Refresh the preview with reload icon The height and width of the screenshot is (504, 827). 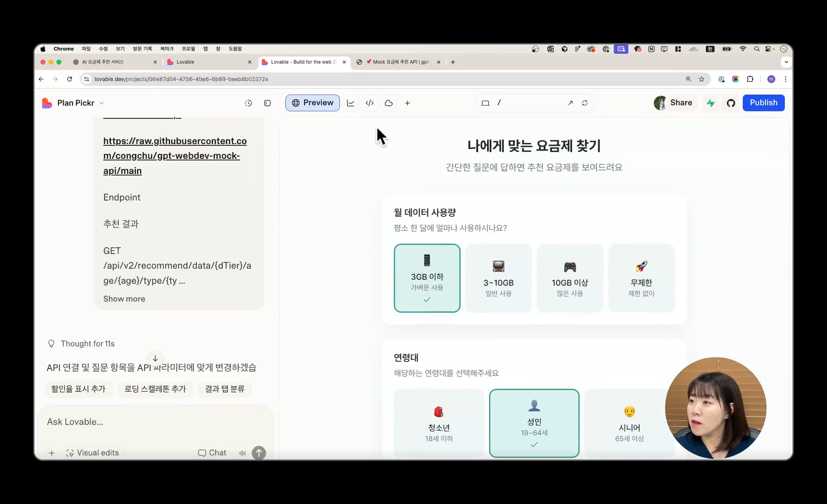(x=585, y=103)
